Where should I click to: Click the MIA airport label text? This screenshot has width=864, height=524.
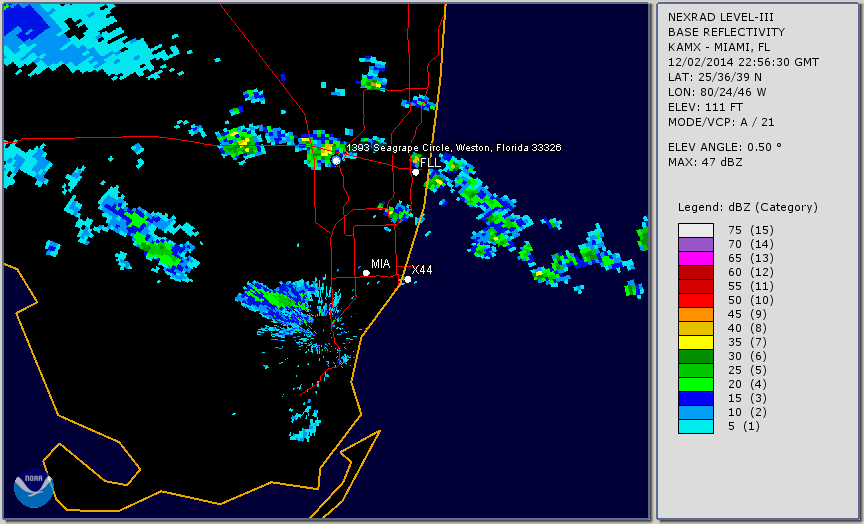point(381,264)
